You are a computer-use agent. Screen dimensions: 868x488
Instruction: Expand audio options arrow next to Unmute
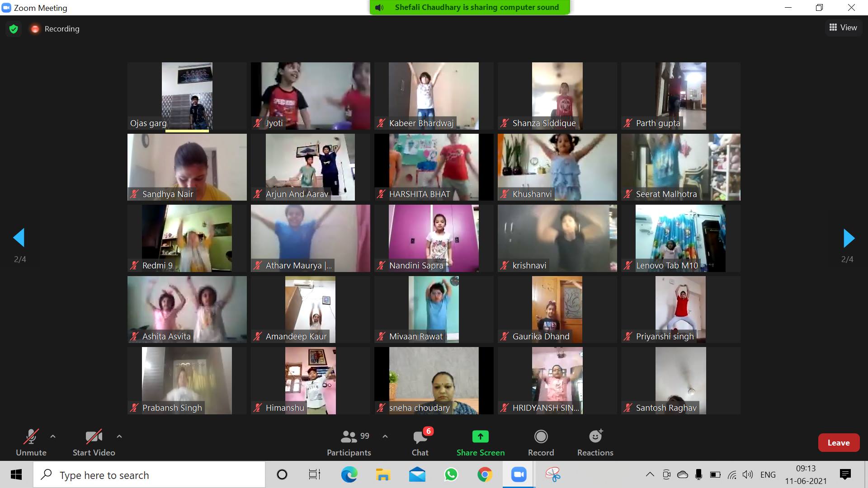pos(53,436)
